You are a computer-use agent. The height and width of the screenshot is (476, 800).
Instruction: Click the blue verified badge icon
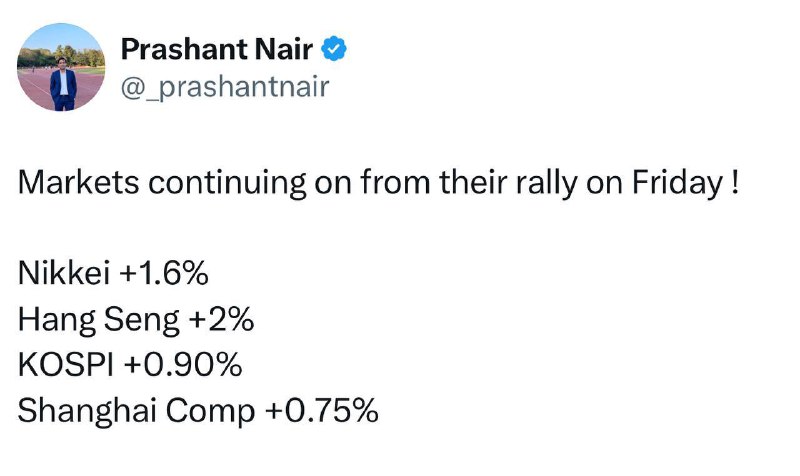[334, 48]
